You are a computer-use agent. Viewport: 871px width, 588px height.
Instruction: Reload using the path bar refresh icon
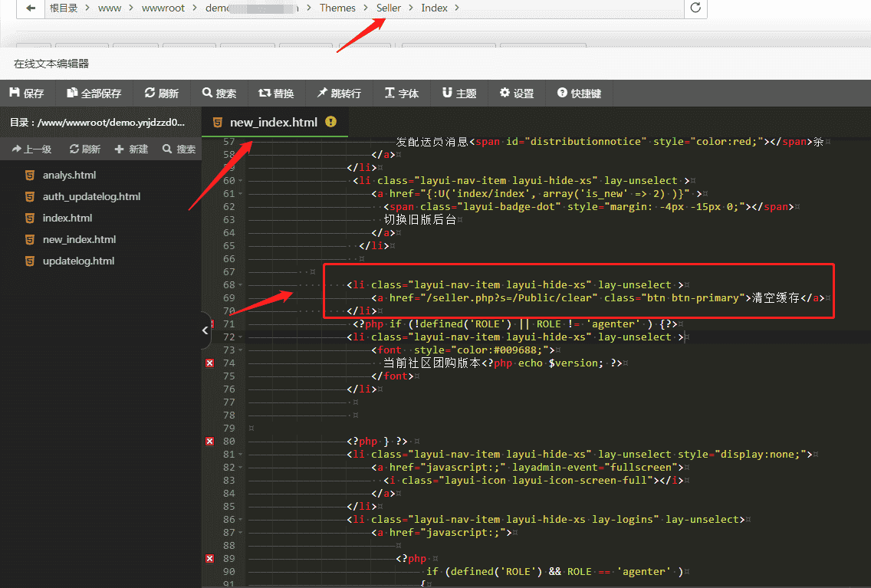695,8
